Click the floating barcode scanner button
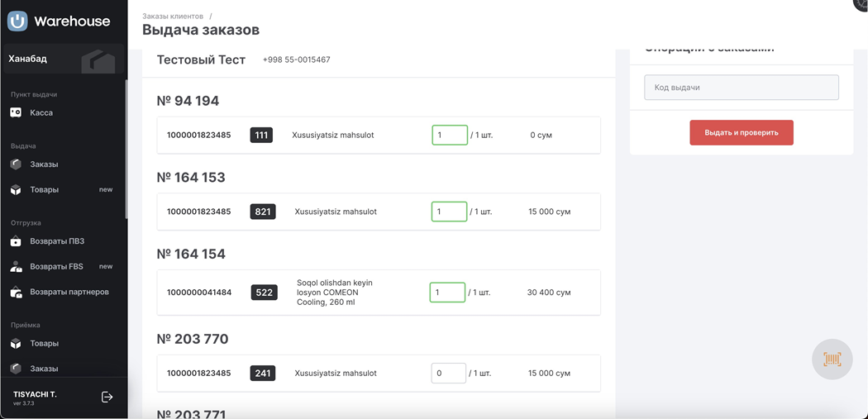 point(832,359)
